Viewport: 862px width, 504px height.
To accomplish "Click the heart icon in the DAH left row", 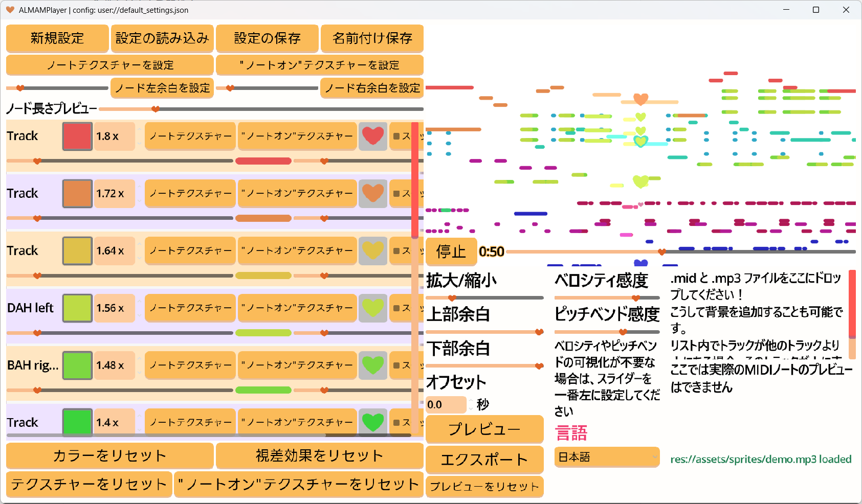I will coord(373,308).
